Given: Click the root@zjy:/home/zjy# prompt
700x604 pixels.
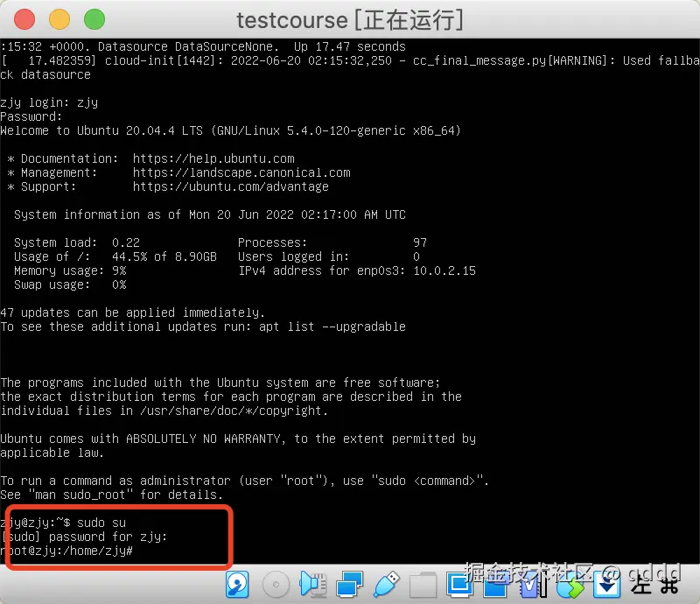Looking at the screenshot, I should [x=66, y=551].
